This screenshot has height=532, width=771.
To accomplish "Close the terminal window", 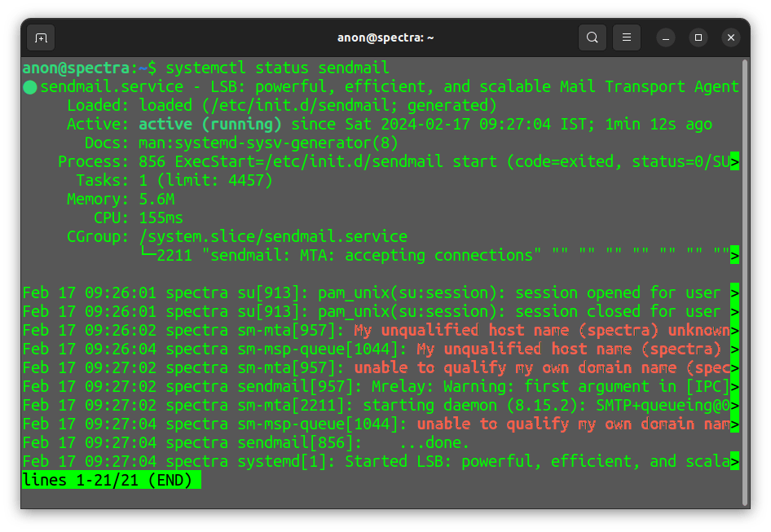I will click(x=731, y=37).
